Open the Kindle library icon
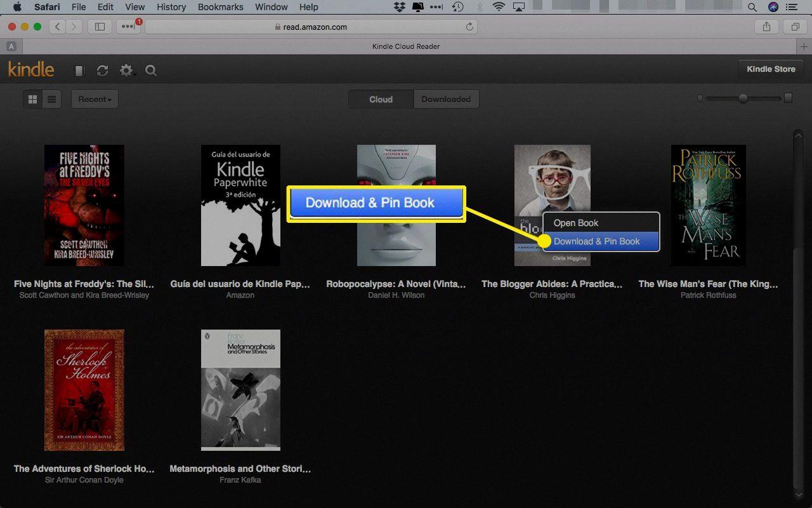The image size is (812, 508). pos(79,70)
